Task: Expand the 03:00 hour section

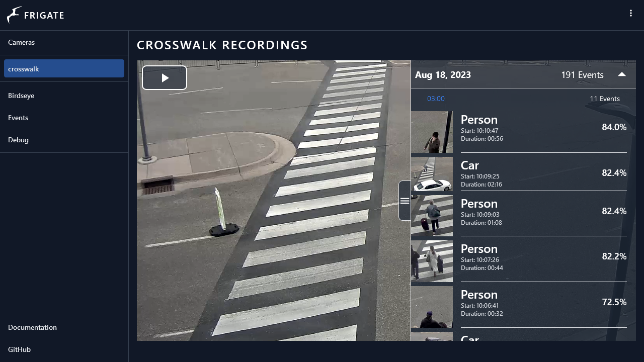Action: click(436, 99)
